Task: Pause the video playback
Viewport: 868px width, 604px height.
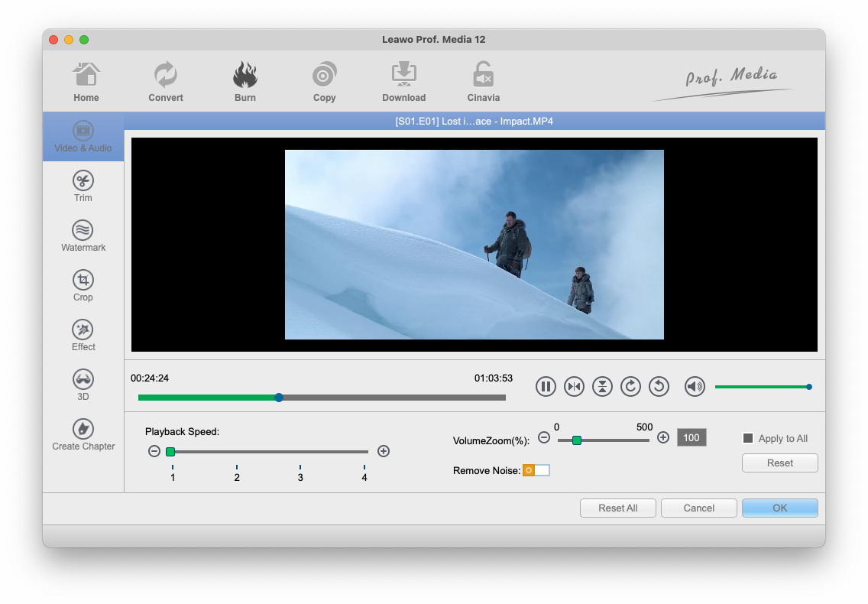Action: coord(546,386)
